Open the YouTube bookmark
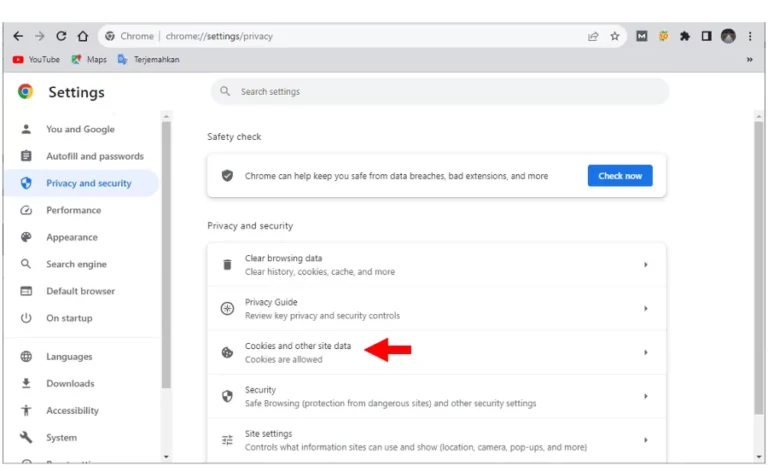Viewport: 768px width, 471px height. (x=36, y=59)
